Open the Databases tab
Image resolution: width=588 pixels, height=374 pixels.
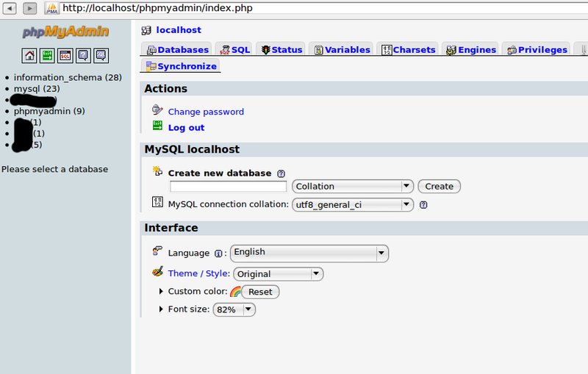click(x=177, y=50)
